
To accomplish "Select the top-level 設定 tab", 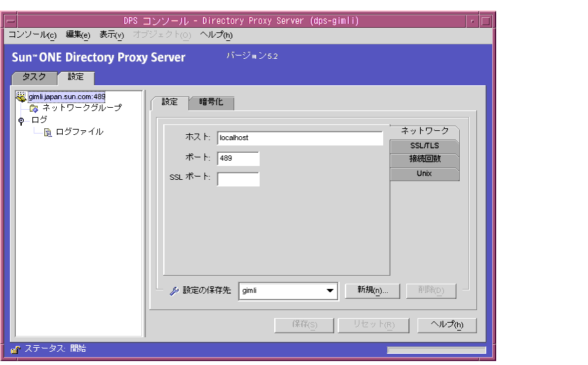I will click(76, 77).
